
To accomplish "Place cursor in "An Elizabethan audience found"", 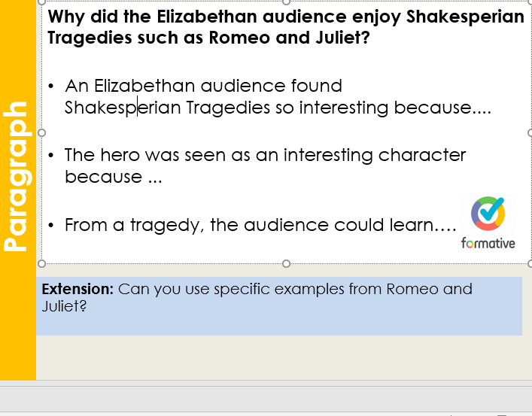I will (x=203, y=87).
